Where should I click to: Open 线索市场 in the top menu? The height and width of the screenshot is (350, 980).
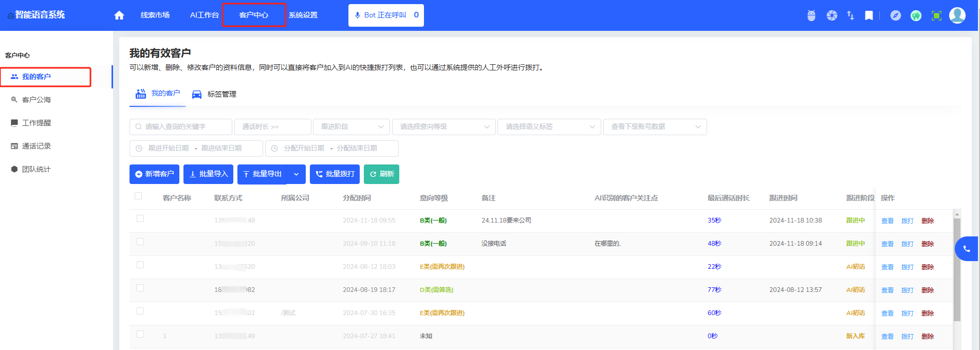coord(155,15)
